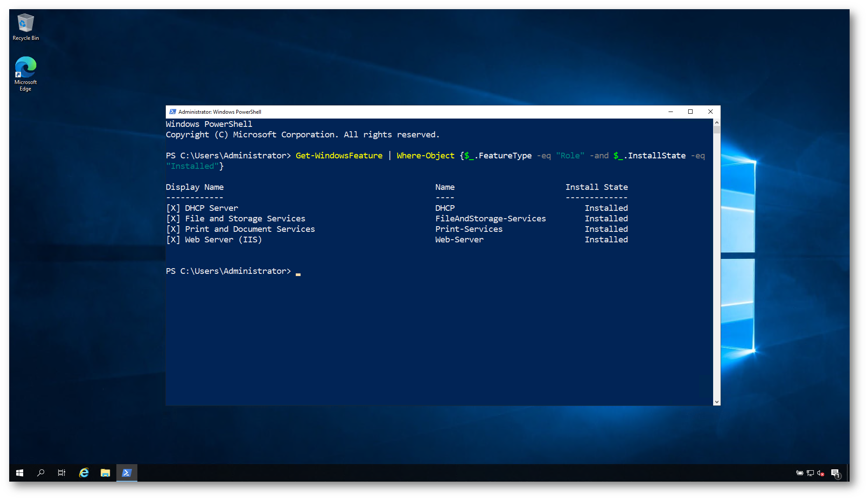
Task: Minimize the Administrator PowerShell window
Action: coord(670,112)
